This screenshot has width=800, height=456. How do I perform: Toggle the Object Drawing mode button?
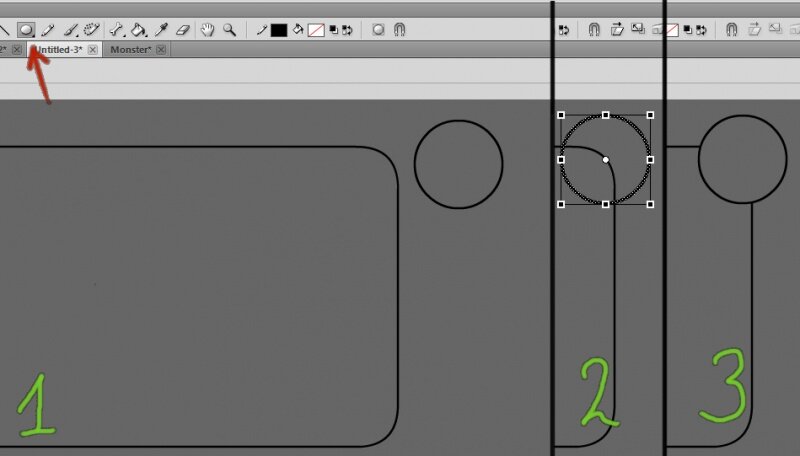(x=378, y=30)
